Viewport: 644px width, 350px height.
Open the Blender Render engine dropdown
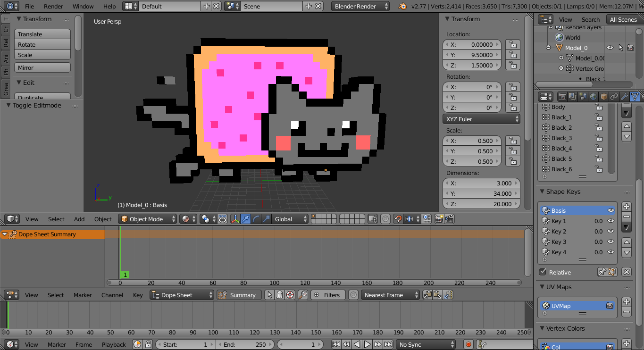[361, 6]
